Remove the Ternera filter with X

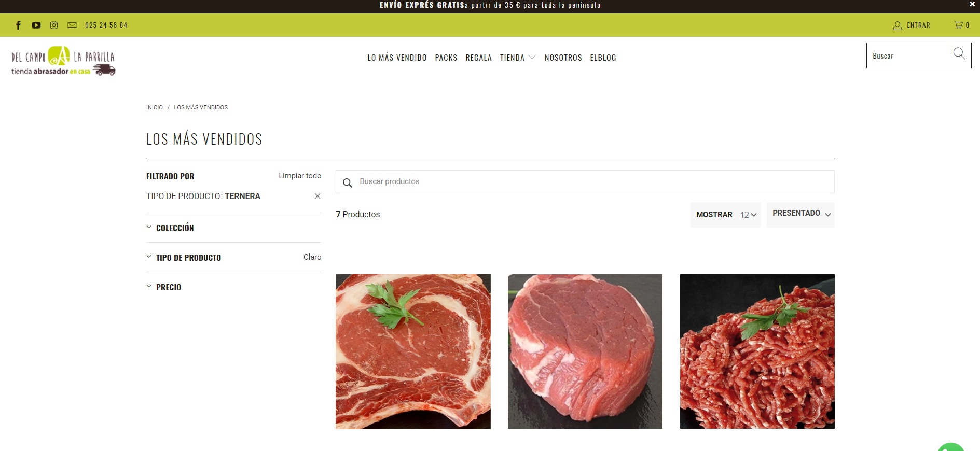pos(318,196)
